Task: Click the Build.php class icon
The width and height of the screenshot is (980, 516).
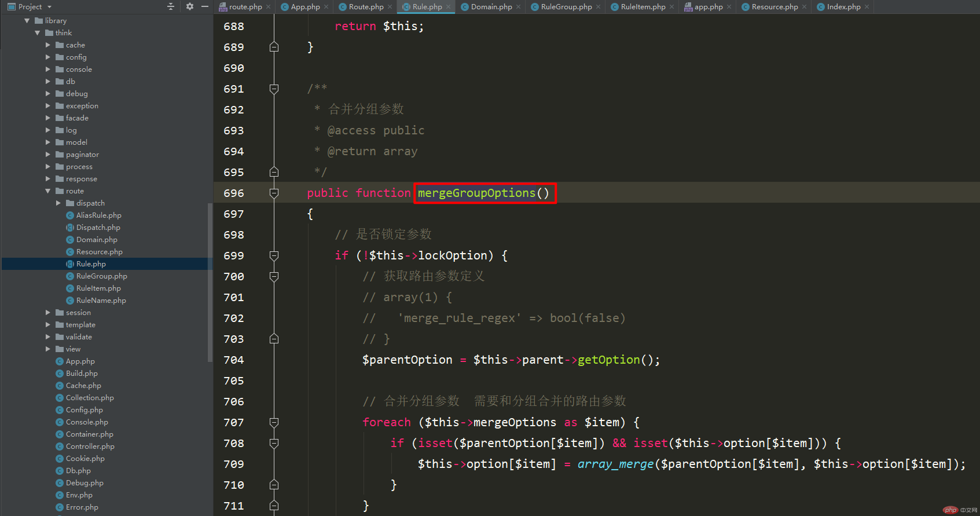Action: click(x=60, y=374)
